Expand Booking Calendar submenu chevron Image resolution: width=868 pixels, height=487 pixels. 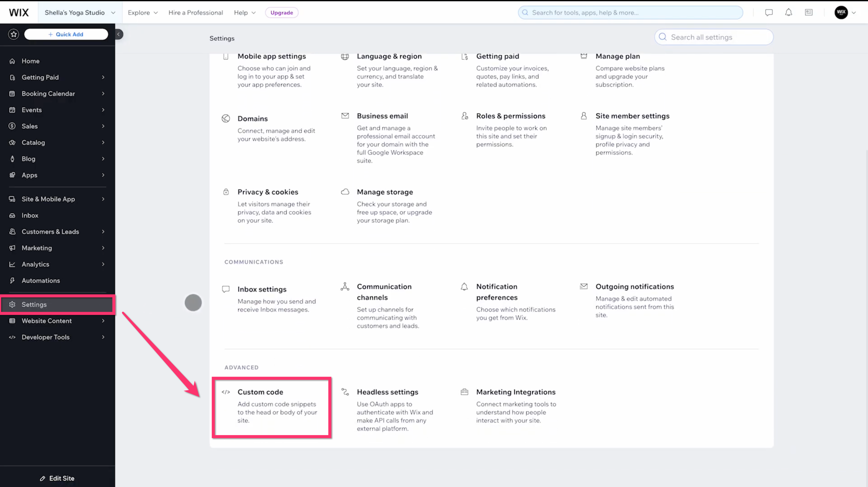103,94
